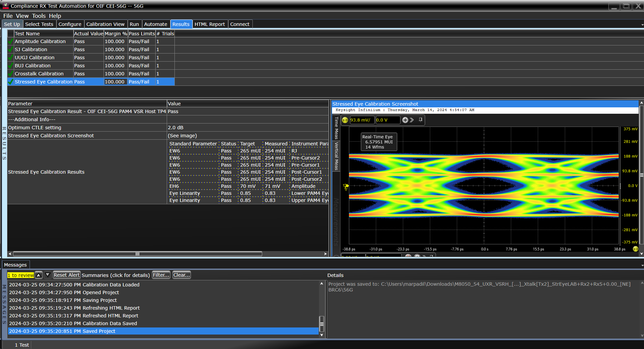The height and width of the screenshot is (349, 644).
Task: Click green checkmark beside BUJ Calibration
Action: click(x=10, y=65)
